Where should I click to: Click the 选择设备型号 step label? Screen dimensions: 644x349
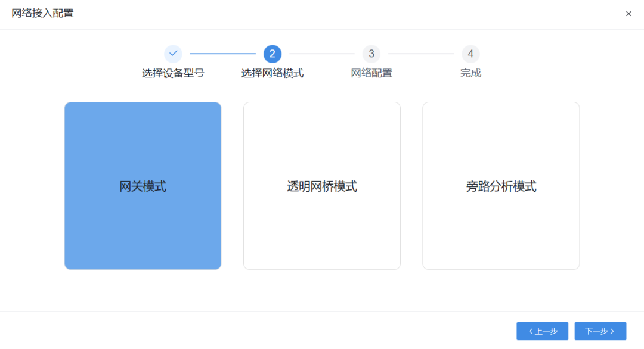click(x=173, y=72)
